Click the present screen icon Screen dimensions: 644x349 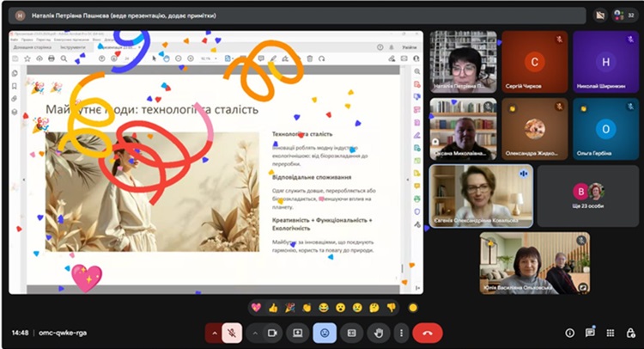coord(298,333)
